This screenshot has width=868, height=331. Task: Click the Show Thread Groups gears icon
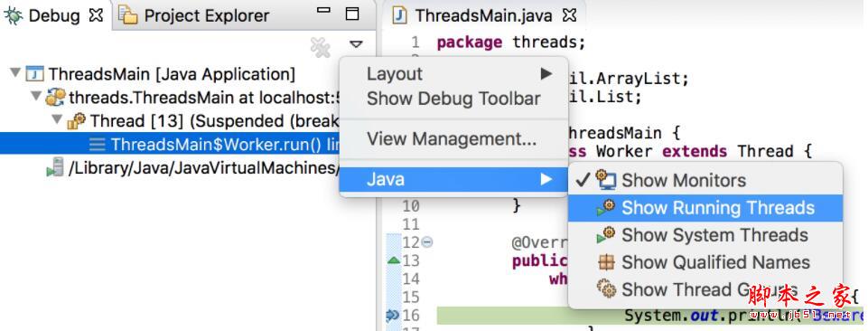pyautogui.click(x=606, y=288)
